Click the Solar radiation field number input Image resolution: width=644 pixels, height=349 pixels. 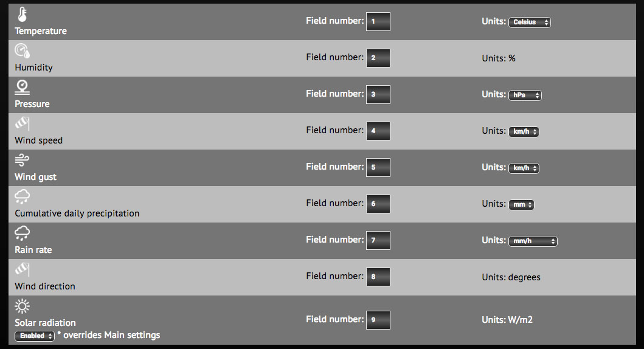(378, 320)
